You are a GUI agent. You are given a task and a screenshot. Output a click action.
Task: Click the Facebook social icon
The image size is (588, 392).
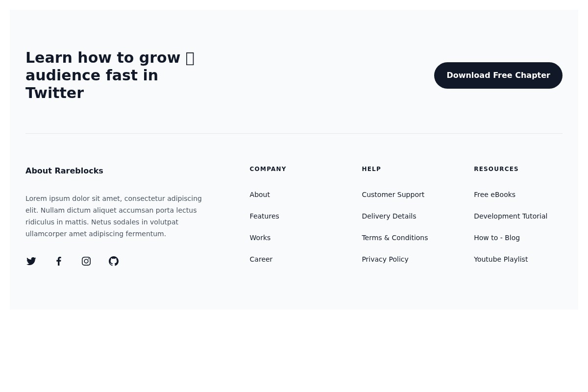pos(59,261)
